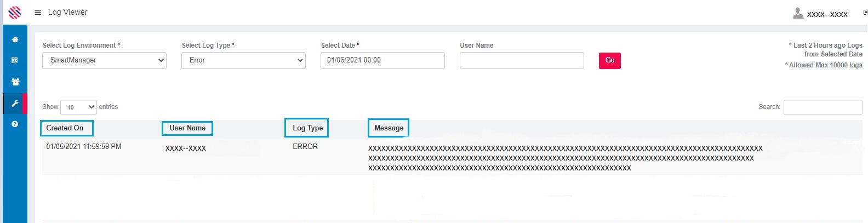
Task: Sort by Log Type column header
Action: (x=307, y=128)
